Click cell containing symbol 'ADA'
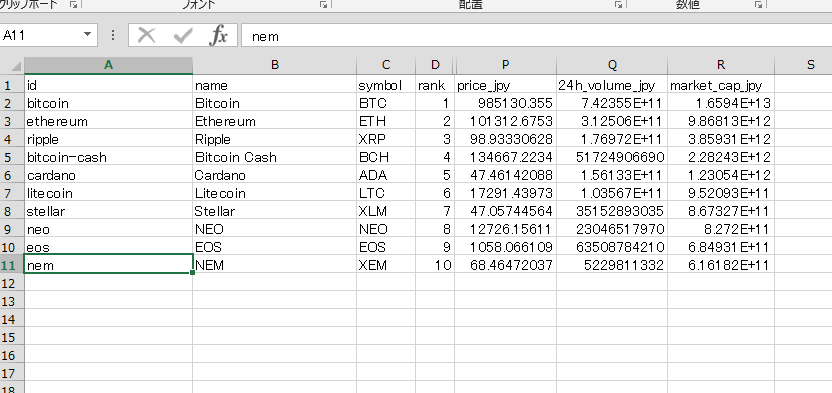Screen dimensions: 832x393 click(386, 175)
